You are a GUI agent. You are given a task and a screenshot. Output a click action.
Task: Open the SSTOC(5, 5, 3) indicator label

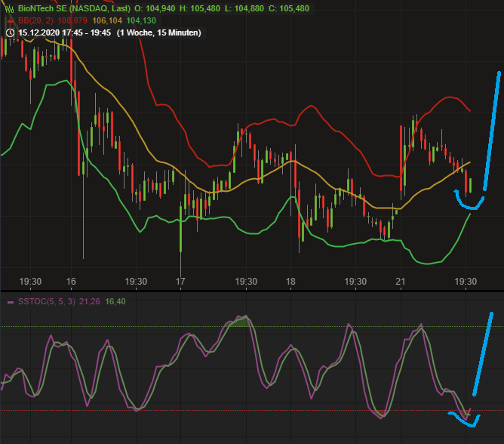pyautogui.click(x=47, y=301)
